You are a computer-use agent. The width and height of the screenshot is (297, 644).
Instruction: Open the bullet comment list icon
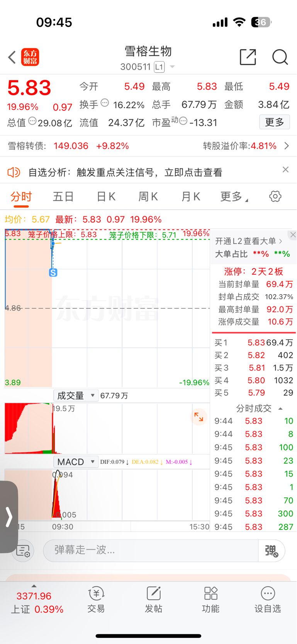tap(23, 550)
